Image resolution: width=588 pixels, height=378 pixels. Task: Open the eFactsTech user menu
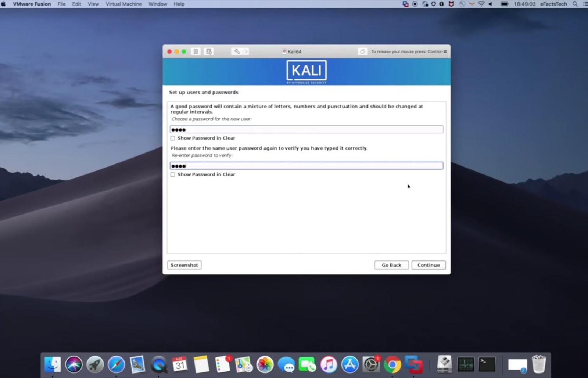point(553,4)
